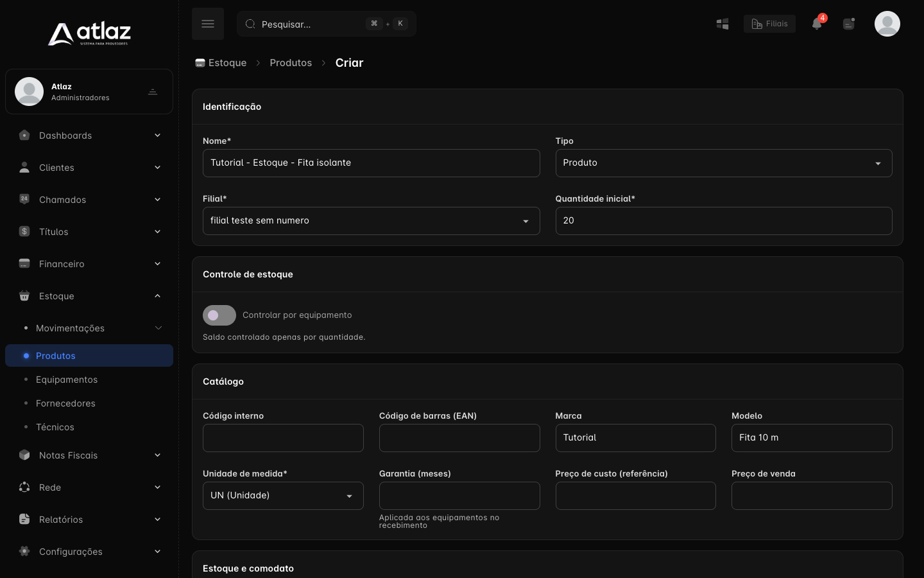This screenshot has height=578, width=924.
Task: Open the Filial dropdown
Action: [371, 221]
